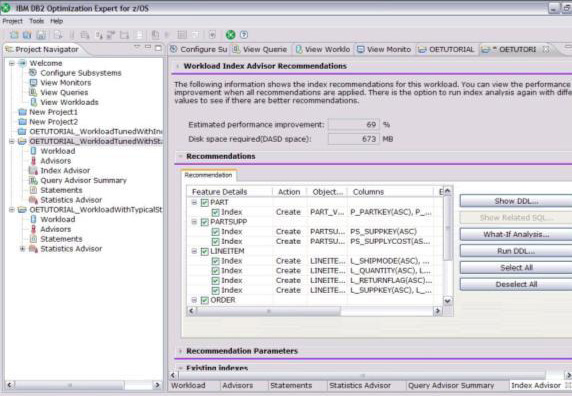Expand the last Statistics Advisor tree node
Image resolution: width=572 pixels, height=396 pixels.
[x=22, y=249]
